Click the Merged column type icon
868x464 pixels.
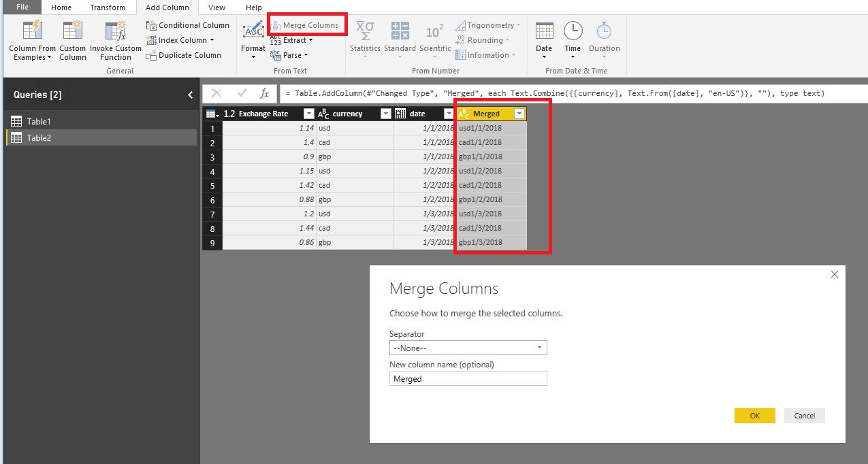[x=464, y=114]
